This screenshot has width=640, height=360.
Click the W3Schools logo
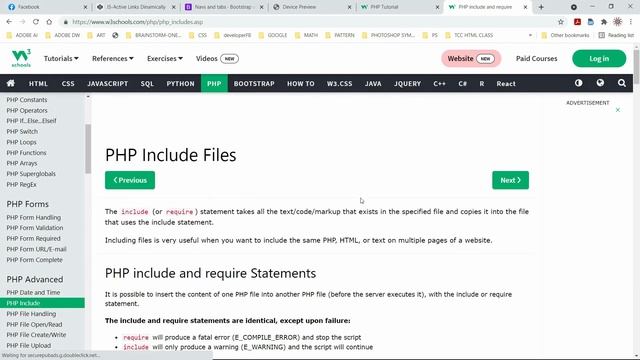pos(21,58)
